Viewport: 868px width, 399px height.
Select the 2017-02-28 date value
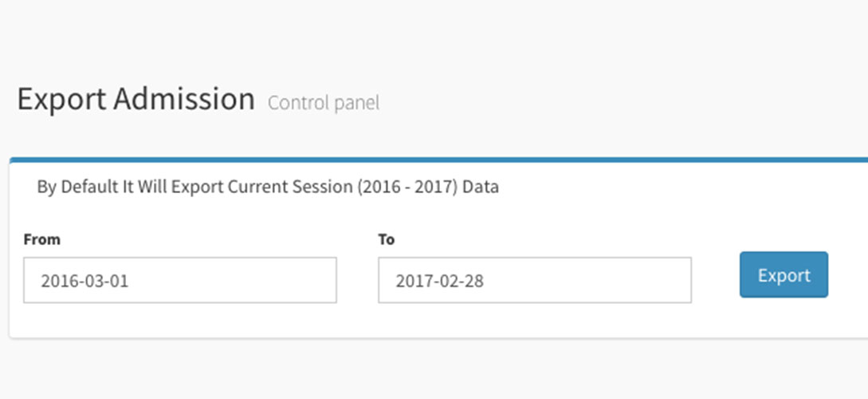(x=439, y=281)
